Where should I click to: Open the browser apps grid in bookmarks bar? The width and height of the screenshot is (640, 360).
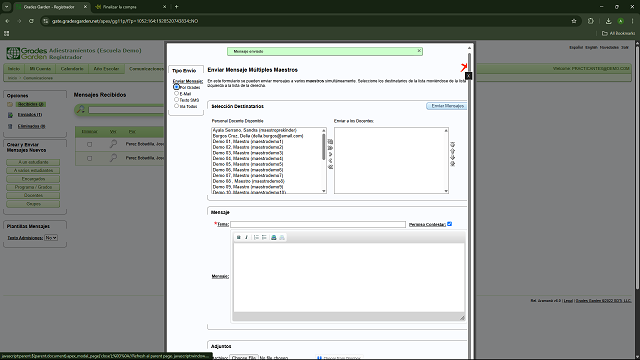(7, 33)
